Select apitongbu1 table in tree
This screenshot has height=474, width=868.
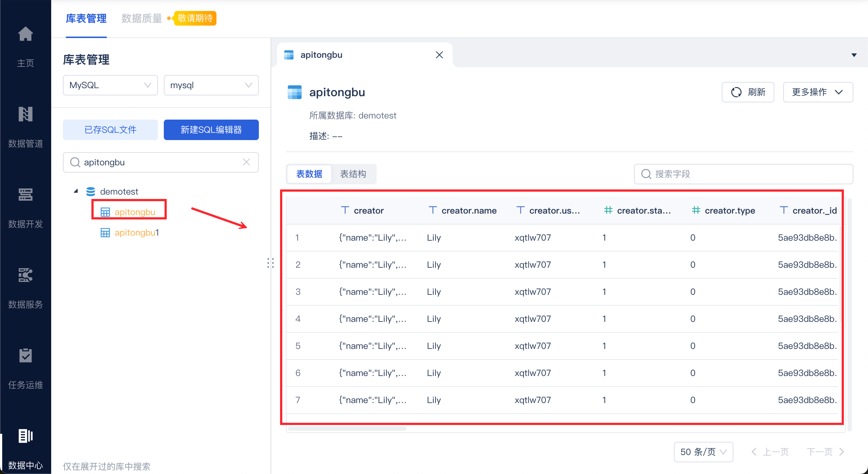pos(136,233)
